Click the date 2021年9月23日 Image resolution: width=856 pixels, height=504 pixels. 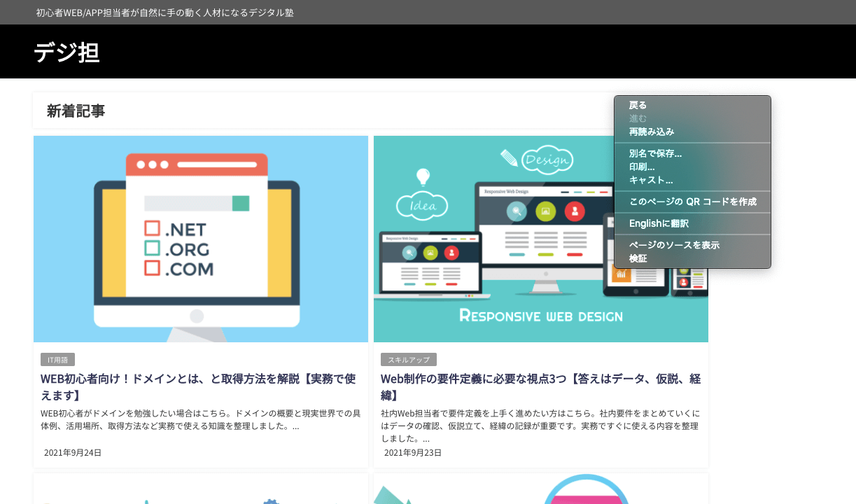[413, 453]
